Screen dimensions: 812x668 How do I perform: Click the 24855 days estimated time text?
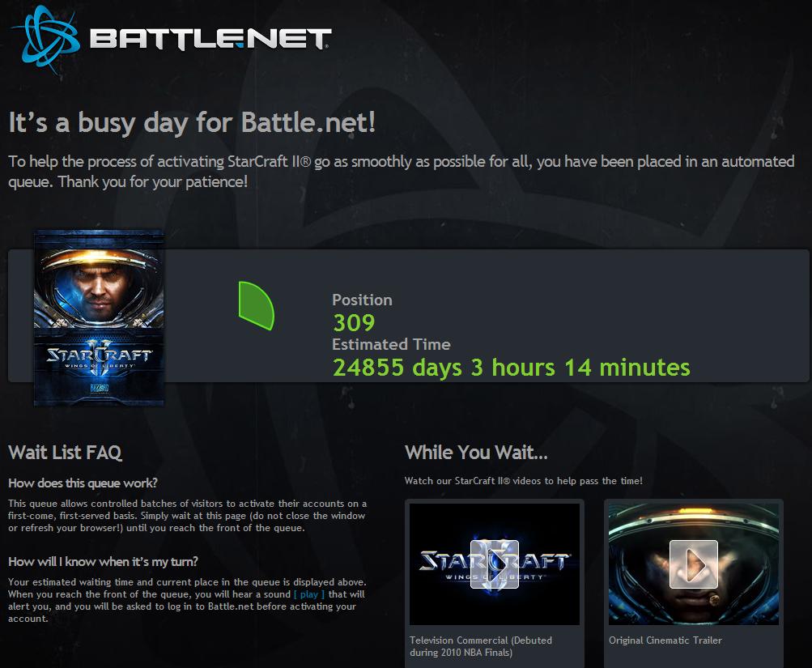point(511,367)
